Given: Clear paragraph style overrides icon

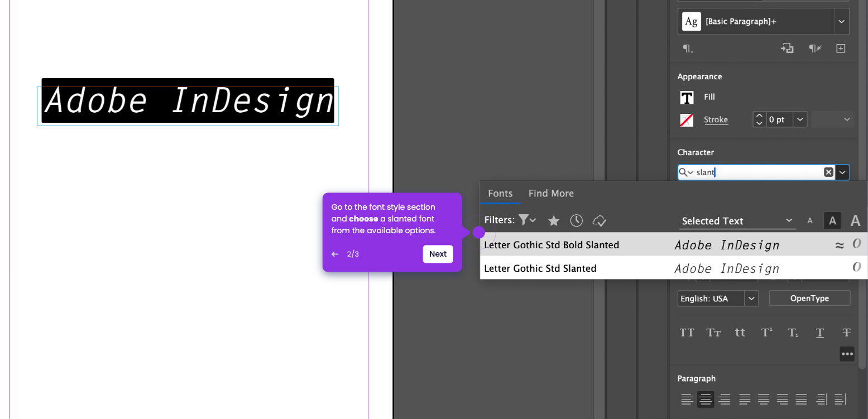Looking at the screenshot, I should pyautogui.click(x=815, y=49).
